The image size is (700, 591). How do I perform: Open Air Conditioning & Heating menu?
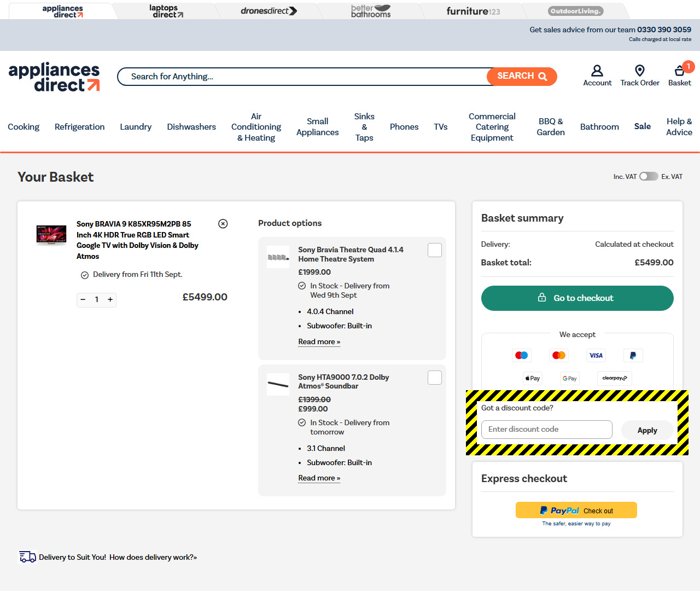256,127
